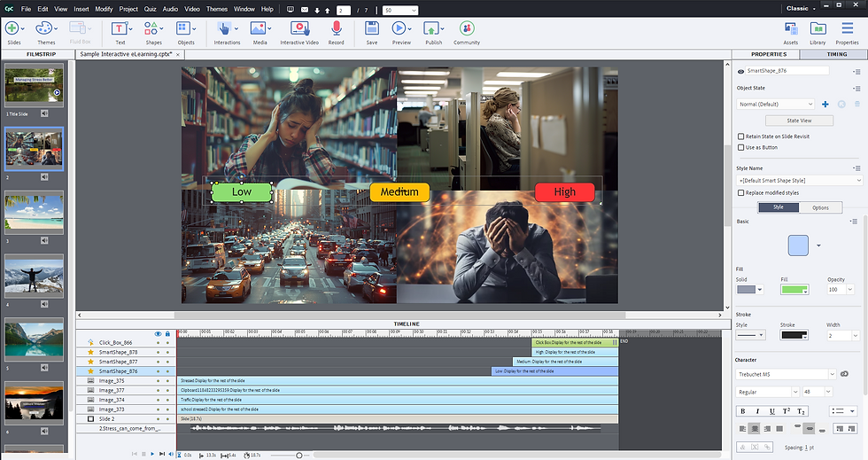Click the Publish icon
The image size is (868, 460).
431,28
